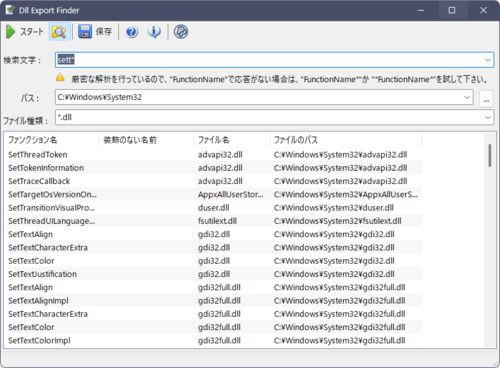
Task: Sort by ファンクション名 column header
Action: [x=52, y=140]
